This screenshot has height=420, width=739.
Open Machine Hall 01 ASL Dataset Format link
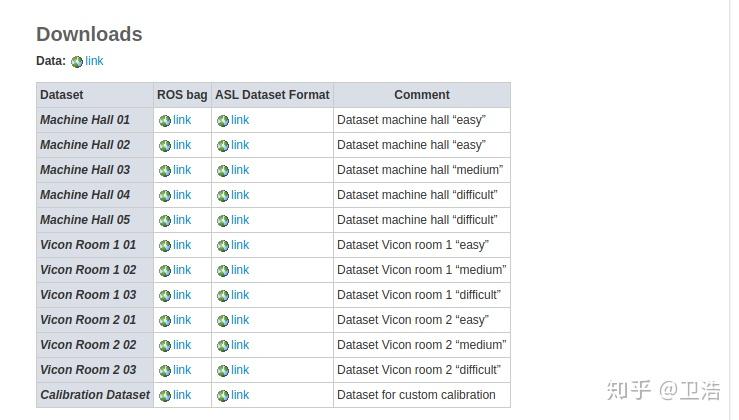[x=240, y=120]
